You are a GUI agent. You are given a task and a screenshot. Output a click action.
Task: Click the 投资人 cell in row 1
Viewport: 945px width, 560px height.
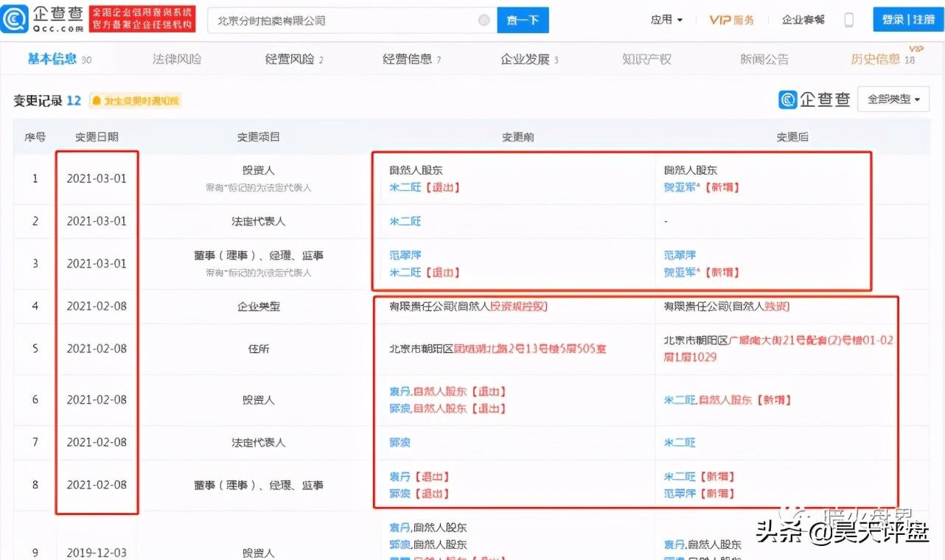[x=258, y=170]
